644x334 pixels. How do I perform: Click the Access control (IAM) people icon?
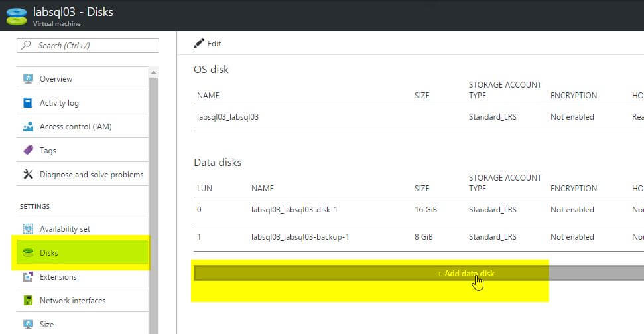[28, 127]
